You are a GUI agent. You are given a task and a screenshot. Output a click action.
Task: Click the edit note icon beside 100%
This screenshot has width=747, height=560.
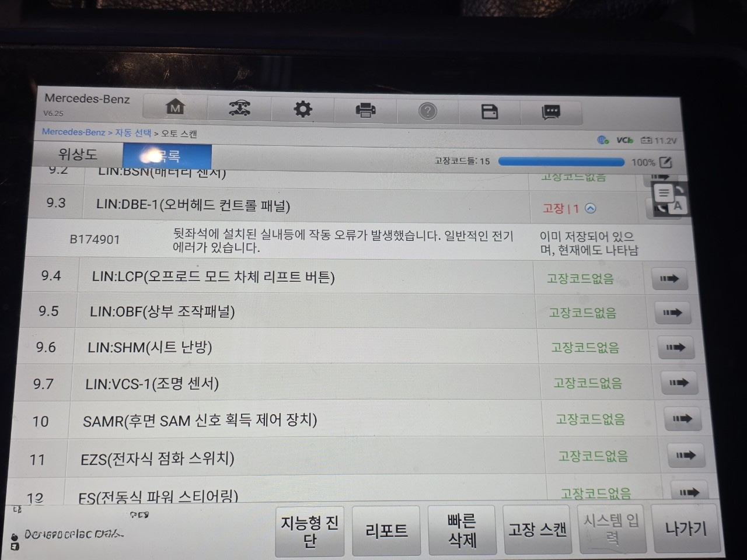pos(666,162)
